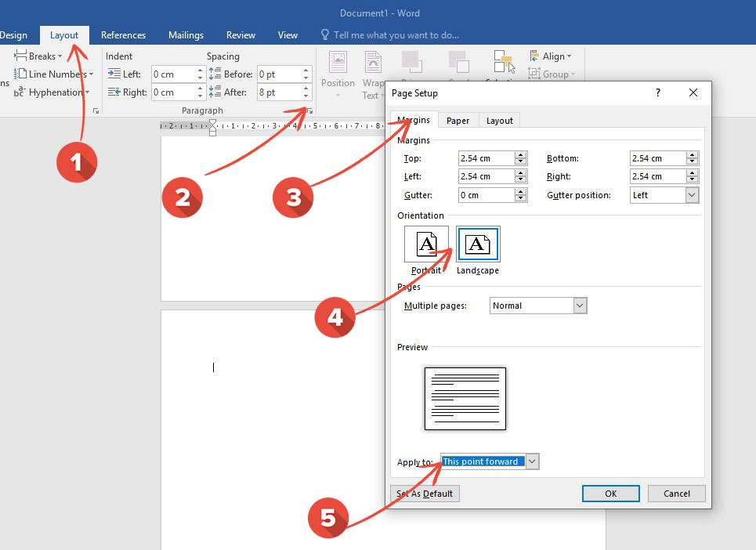Adjust the Indent Right spinner arrows
Screen dimensions: 756x550
coord(200,92)
